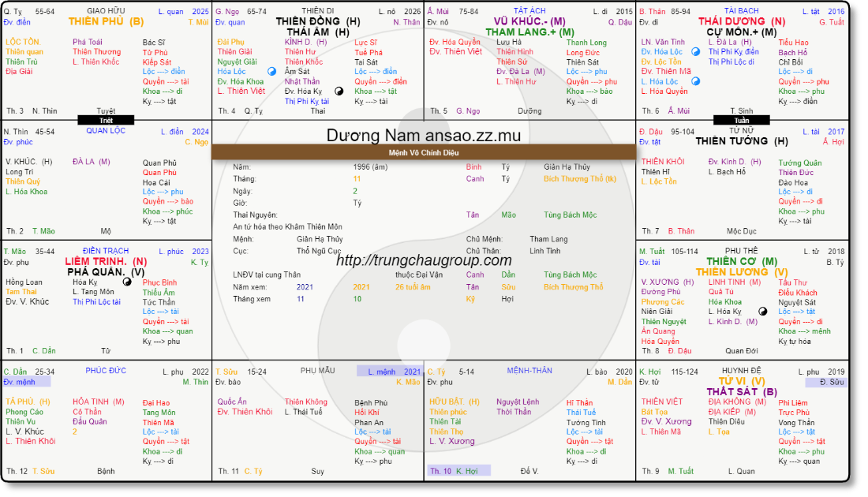This screenshot has width=868, height=497.
Task: Select the QUAN LỘC palace title
Action: pos(106,132)
